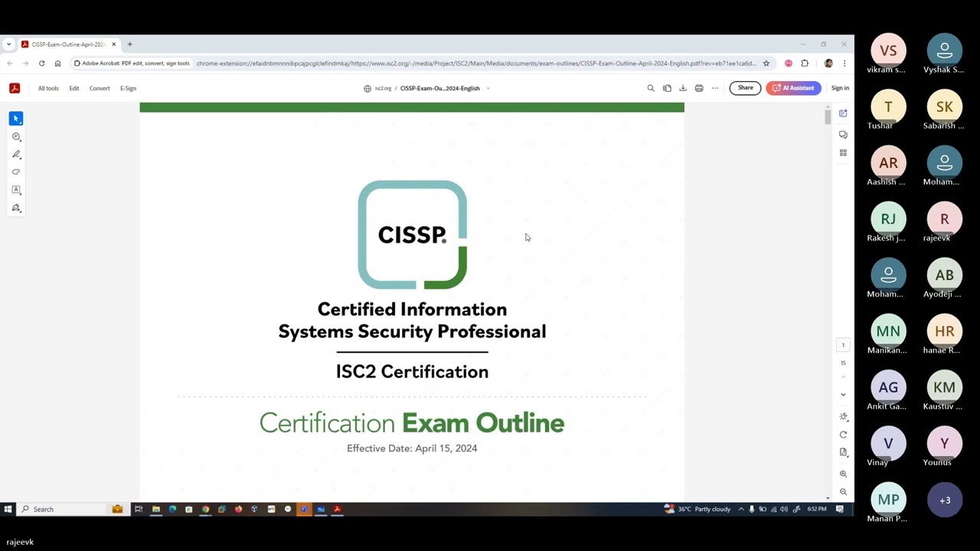Image resolution: width=980 pixels, height=551 pixels.
Task: Show page thumbnails grid icon
Action: (x=843, y=152)
